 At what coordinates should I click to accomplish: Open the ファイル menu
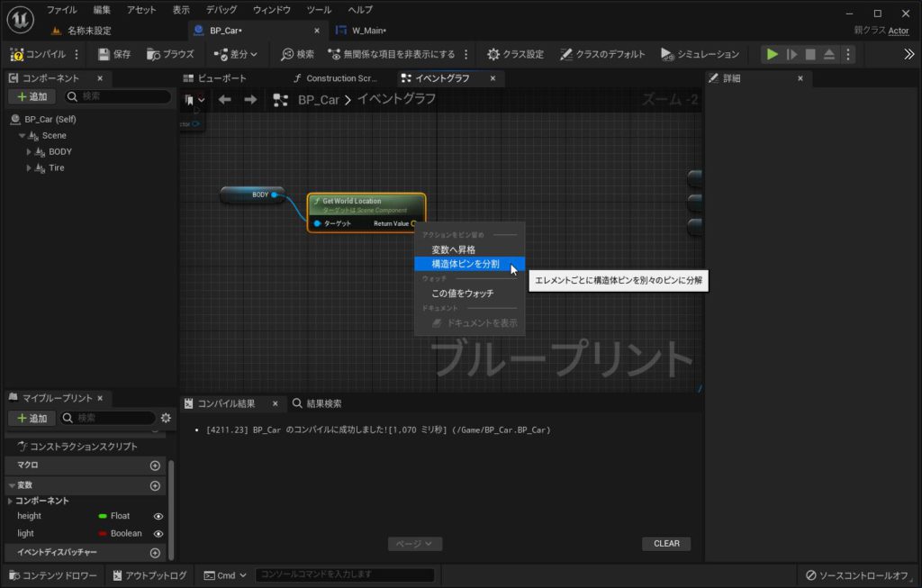[62, 10]
